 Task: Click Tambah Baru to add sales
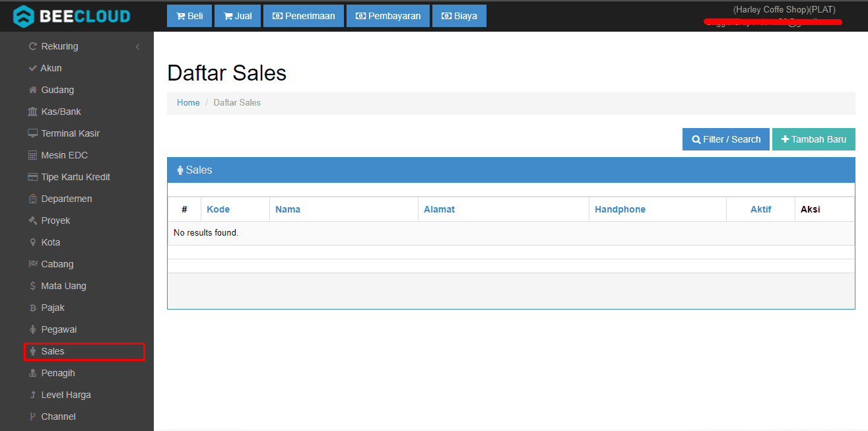click(814, 139)
